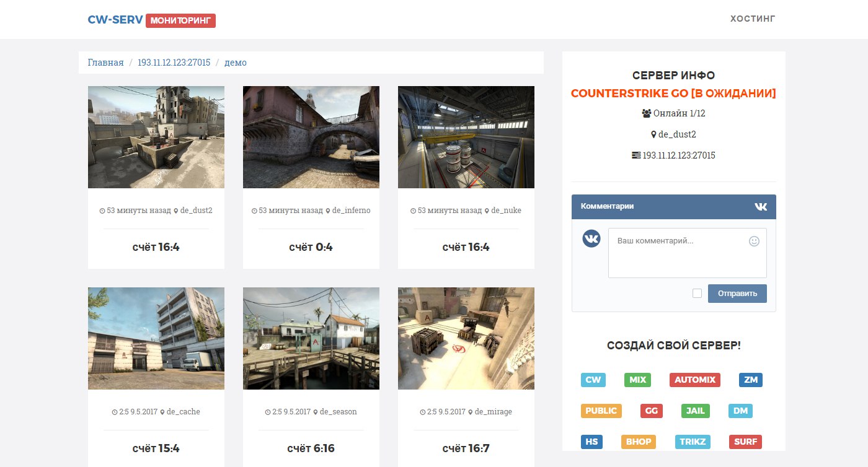Click the демо breadcrumb
Screen dimensions: 868x467
point(236,63)
